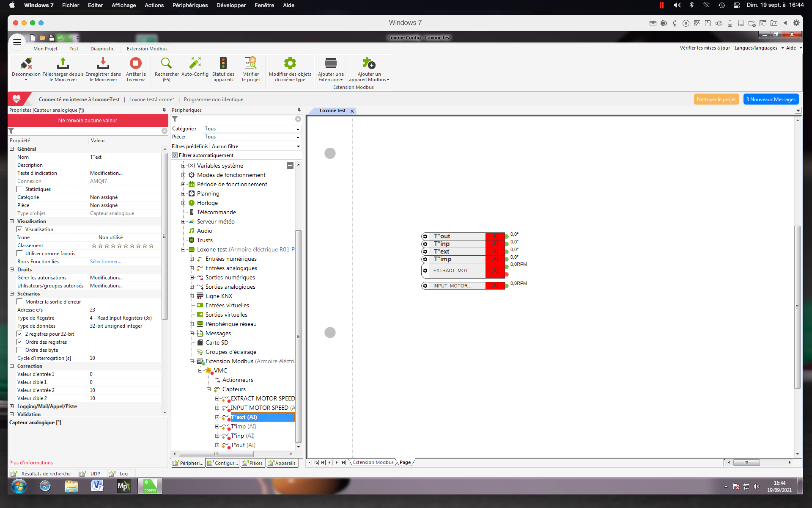Open Filtres prédéfinis dropdown
The width and height of the screenshot is (812, 508).
coord(256,146)
